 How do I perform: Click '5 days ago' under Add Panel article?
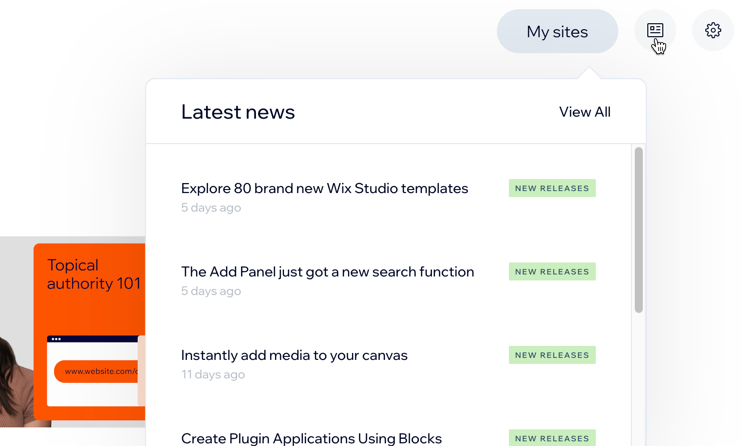pyautogui.click(x=211, y=291)
